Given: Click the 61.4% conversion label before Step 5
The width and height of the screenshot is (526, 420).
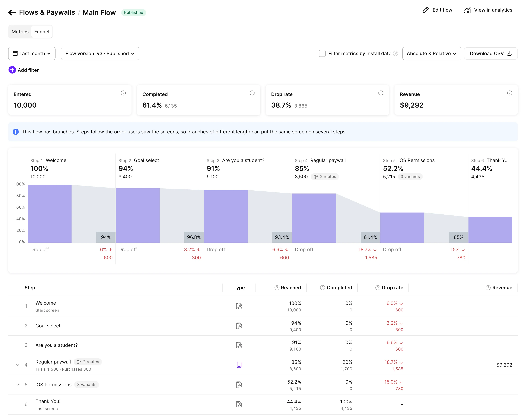Looking at the screenshot, I should pyautogui.click(x=370, y=237).
